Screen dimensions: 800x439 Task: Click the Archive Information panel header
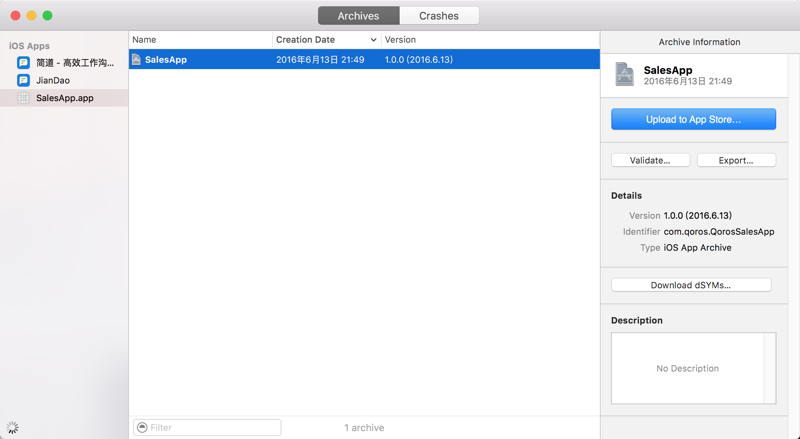pyautogui.click(x=699, y=42)
